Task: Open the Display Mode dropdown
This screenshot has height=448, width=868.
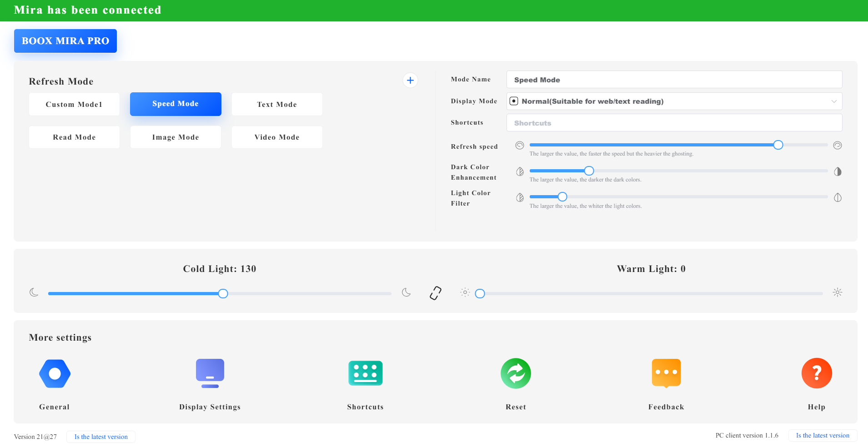Action: tap(674, 101)
